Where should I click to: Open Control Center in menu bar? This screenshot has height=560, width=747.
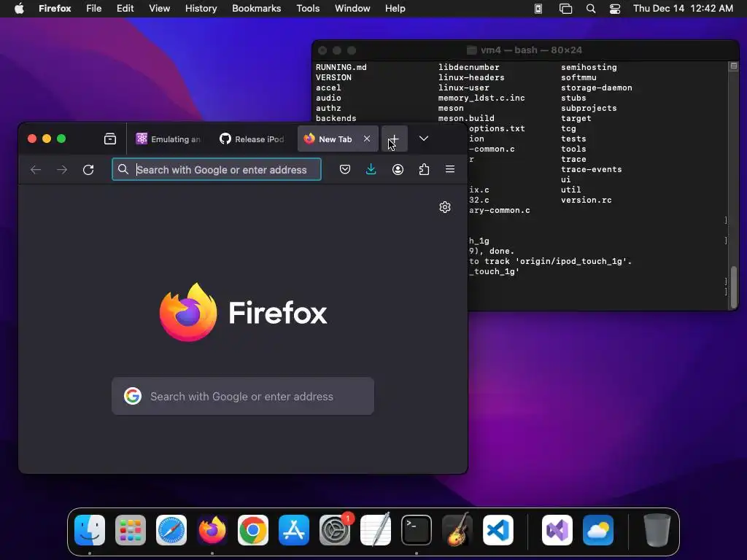pyautogui.click(x=615, y=9)
